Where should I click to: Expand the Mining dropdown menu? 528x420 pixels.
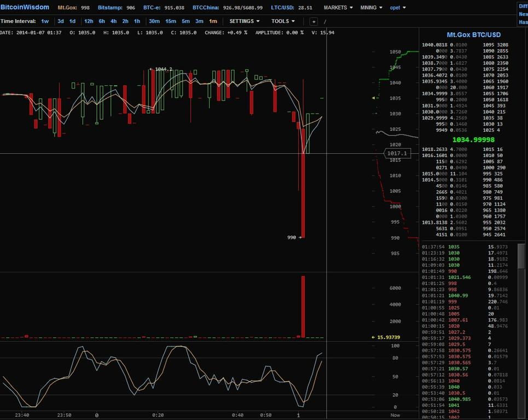click(372, 8)
